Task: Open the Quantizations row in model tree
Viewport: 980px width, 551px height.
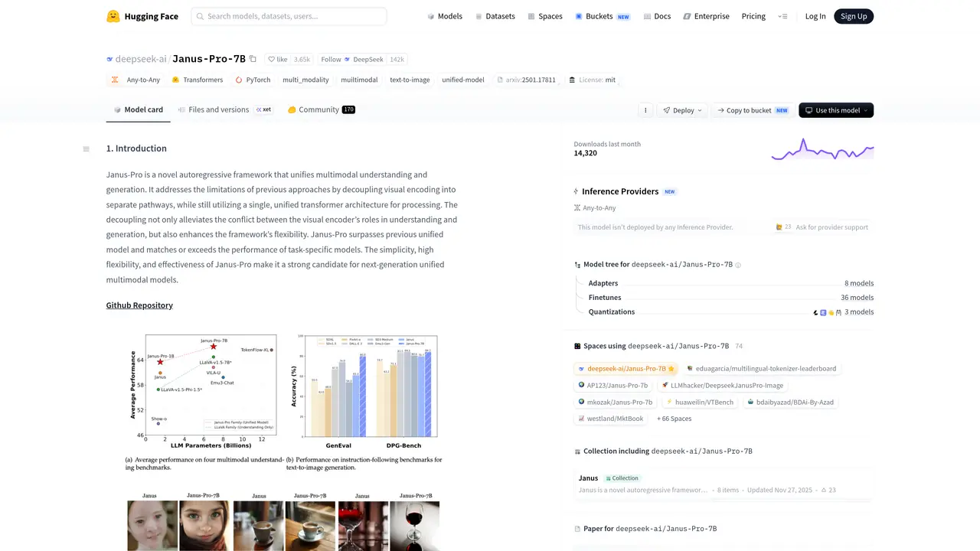Action: coord(730,312)
